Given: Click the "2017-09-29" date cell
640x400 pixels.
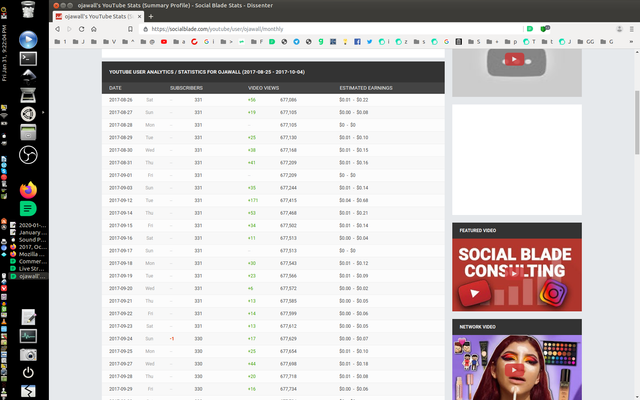Looking at the screenshot, I should click(x=121, y=389).
